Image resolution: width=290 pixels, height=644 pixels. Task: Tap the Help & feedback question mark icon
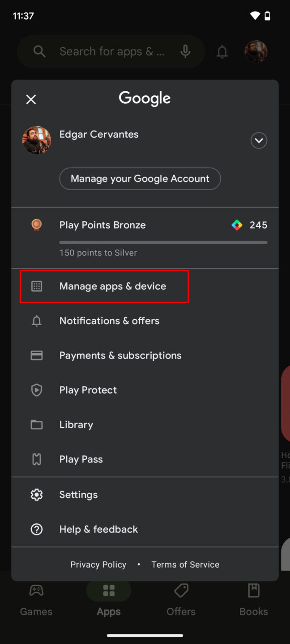[x=36, y=529]
